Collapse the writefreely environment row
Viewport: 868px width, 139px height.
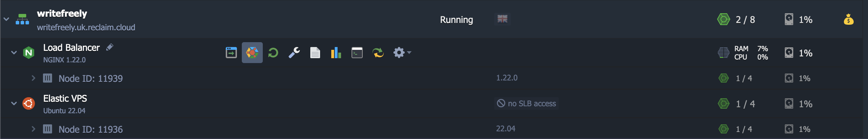tap(6, 19)
